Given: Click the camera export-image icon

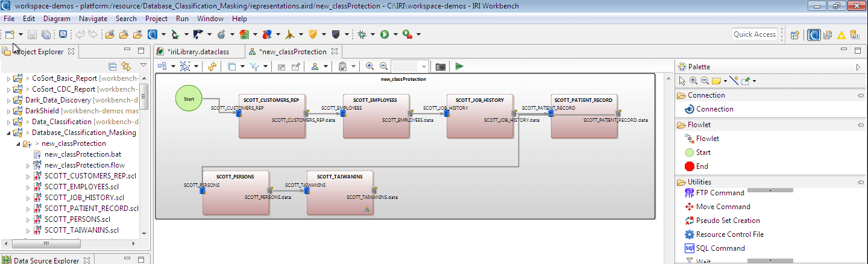Looking at the screenshot, I should [441, 66].
